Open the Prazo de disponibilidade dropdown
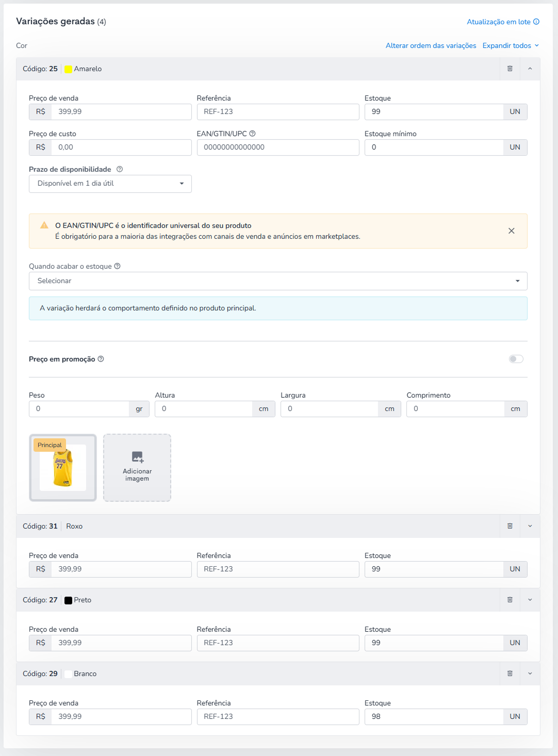Screen dimensions: 558x756 [x=110, y=184]
